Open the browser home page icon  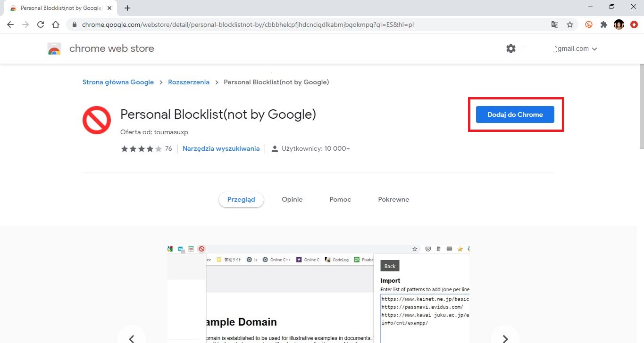(56, 24)
